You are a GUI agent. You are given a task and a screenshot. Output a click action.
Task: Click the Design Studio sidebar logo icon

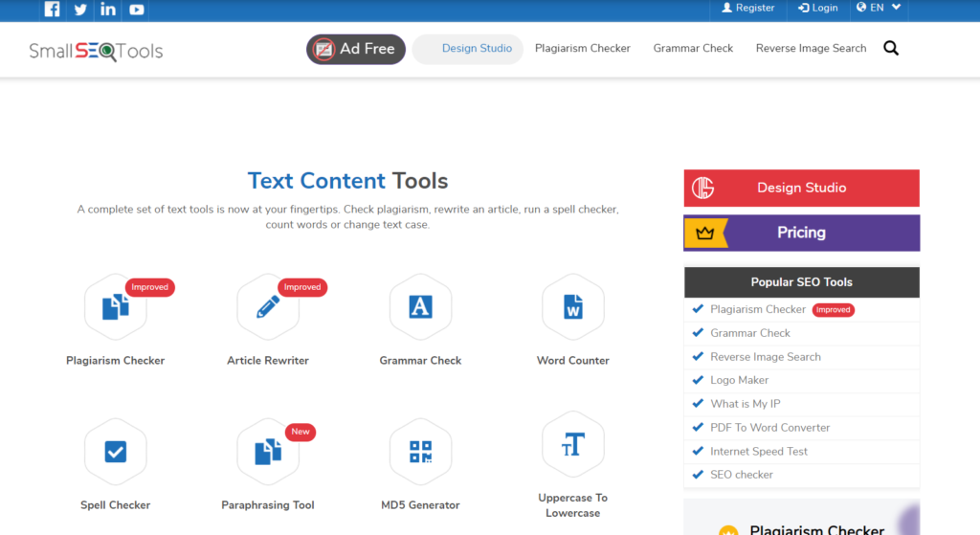703,188
